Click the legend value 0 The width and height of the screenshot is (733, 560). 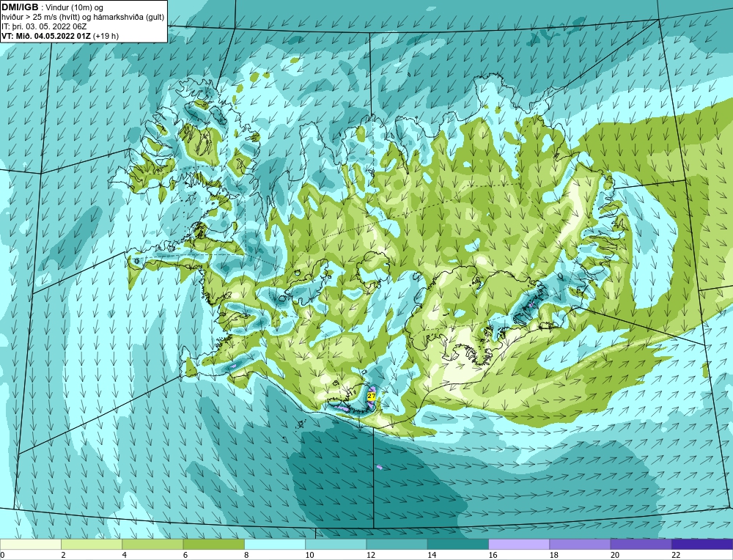click(x=2, y=555)
